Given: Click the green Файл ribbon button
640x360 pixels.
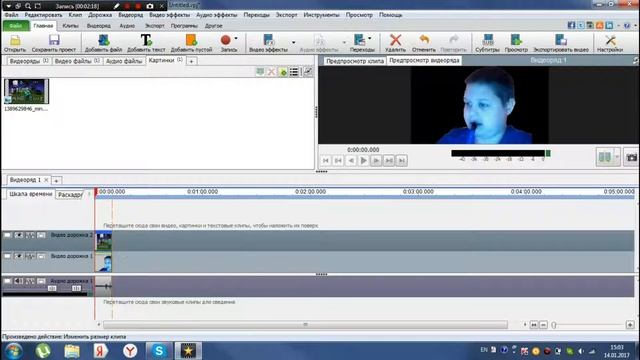Looking at the screenshot, I should point(16,26).
